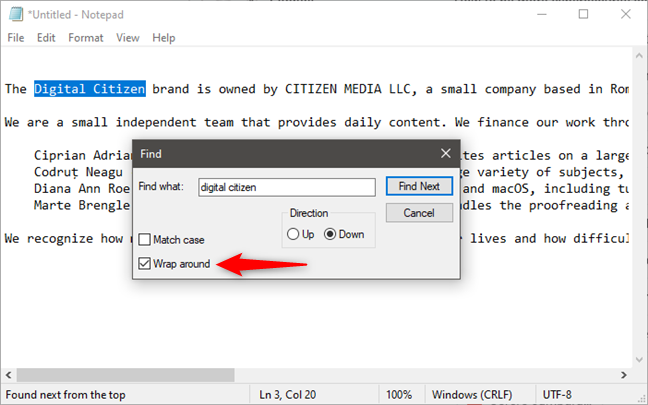Image resolution: width=648 pixels, height=405 pixels.
Task: Open the File menu
Action: pos(16,38)
